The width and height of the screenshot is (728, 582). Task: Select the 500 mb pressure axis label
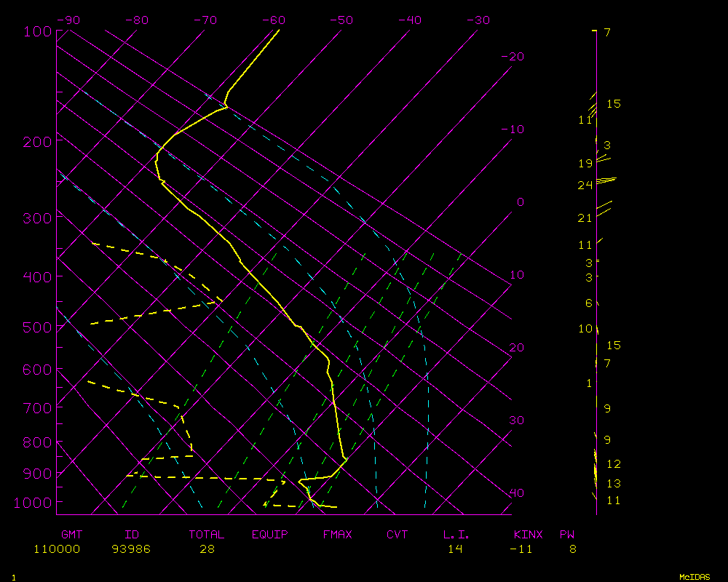(x=36, y=328)
